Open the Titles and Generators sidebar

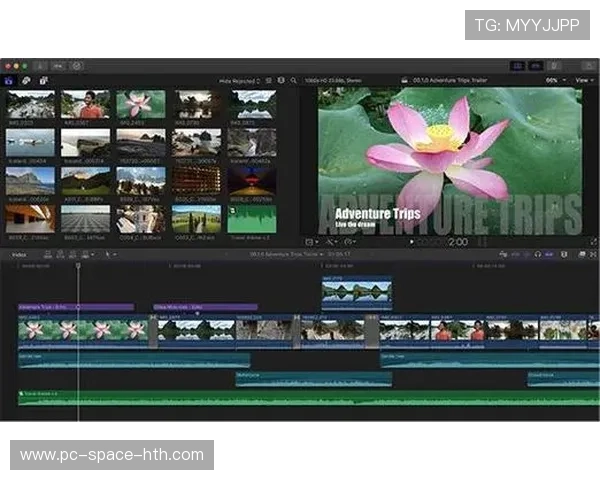tap(44, 81)
